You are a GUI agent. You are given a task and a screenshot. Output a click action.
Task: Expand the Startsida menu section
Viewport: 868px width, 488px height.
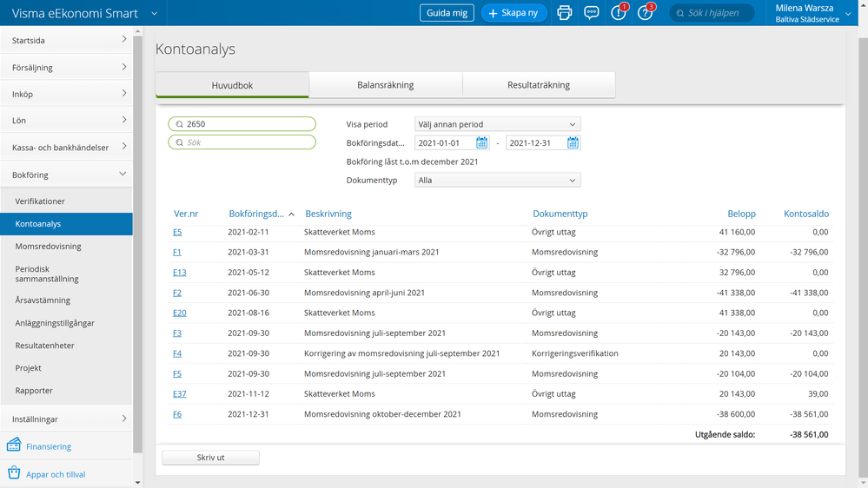[x=66, y=40]
